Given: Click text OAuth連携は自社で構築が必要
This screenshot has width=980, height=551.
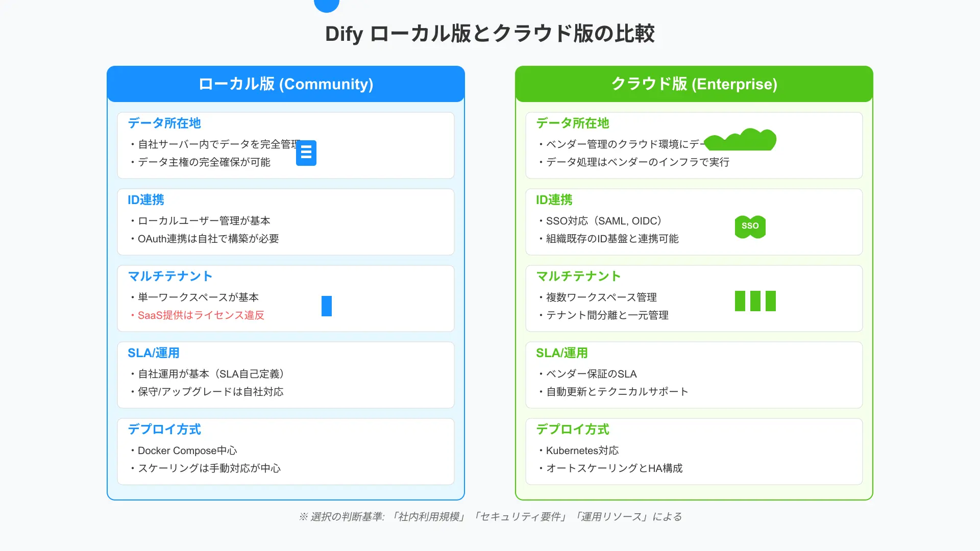Looking at the screenshot, I should click(x=204, y=239).
